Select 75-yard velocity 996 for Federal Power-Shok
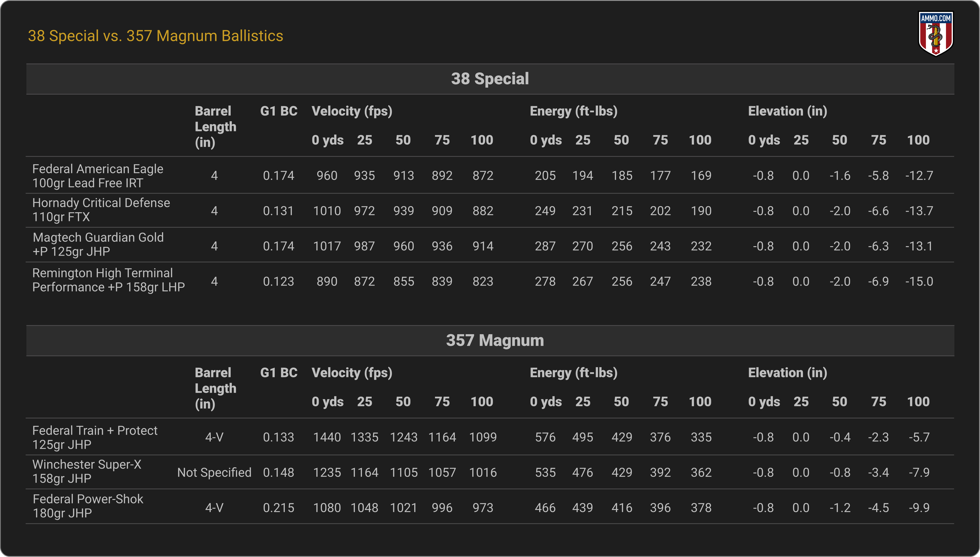The height and width of the screenshot is (557, 980). pyautogui.click(x=442, y=508)
